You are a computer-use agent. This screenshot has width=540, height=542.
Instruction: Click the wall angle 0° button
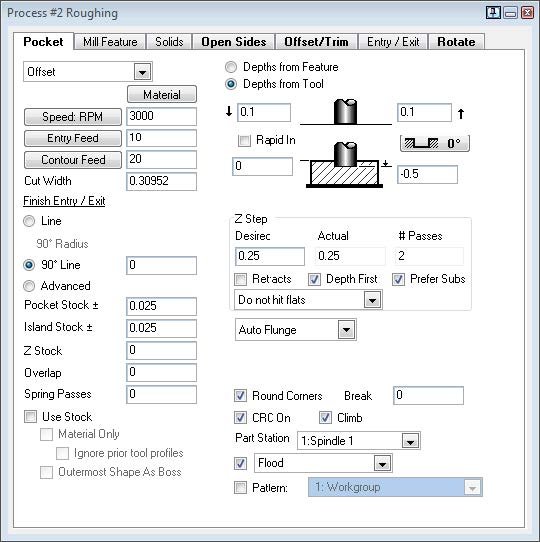pyautogui.click(x=435, y=143)
